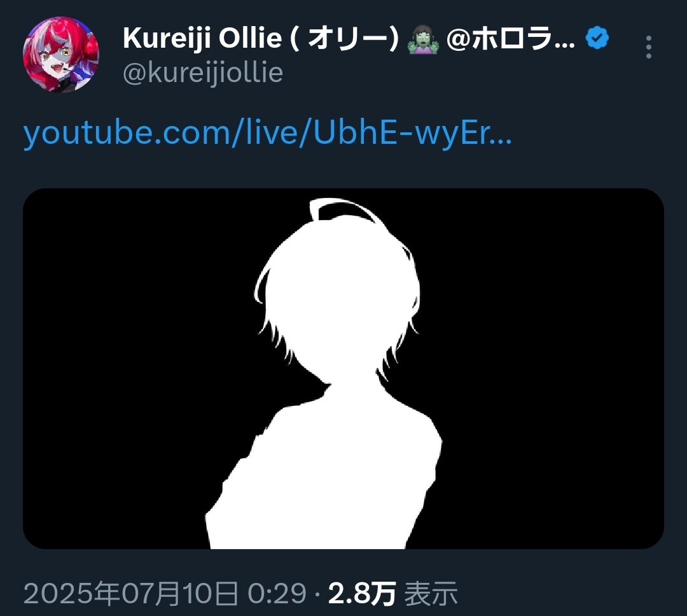Click the blue verified checkmark badge
Screen dimensions: 687x616
(597, 38)
